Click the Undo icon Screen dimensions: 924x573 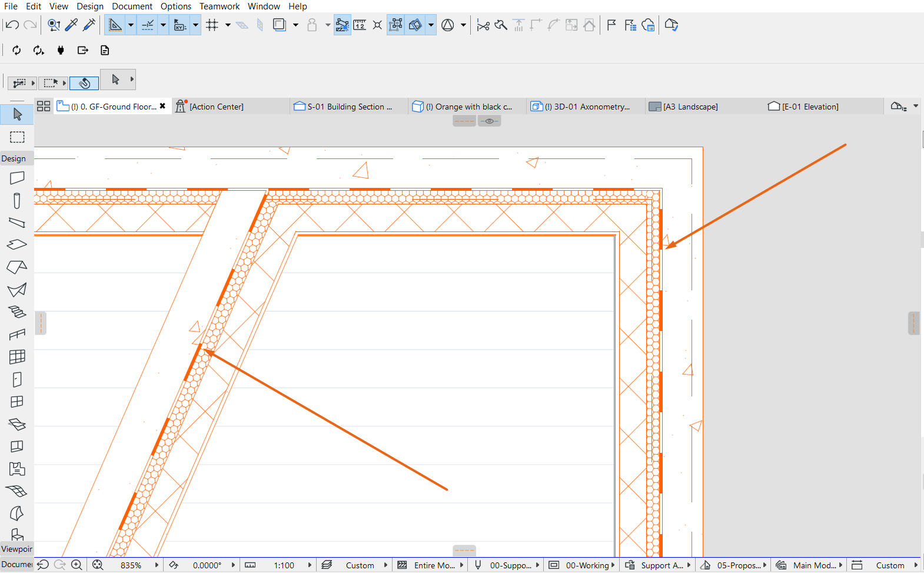pos(12,25)
